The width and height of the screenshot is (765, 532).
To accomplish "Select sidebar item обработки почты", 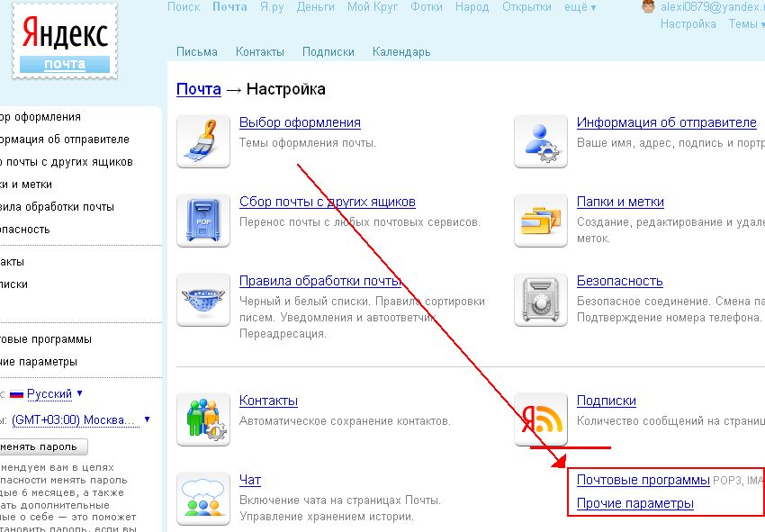I will tap(57, 207).
